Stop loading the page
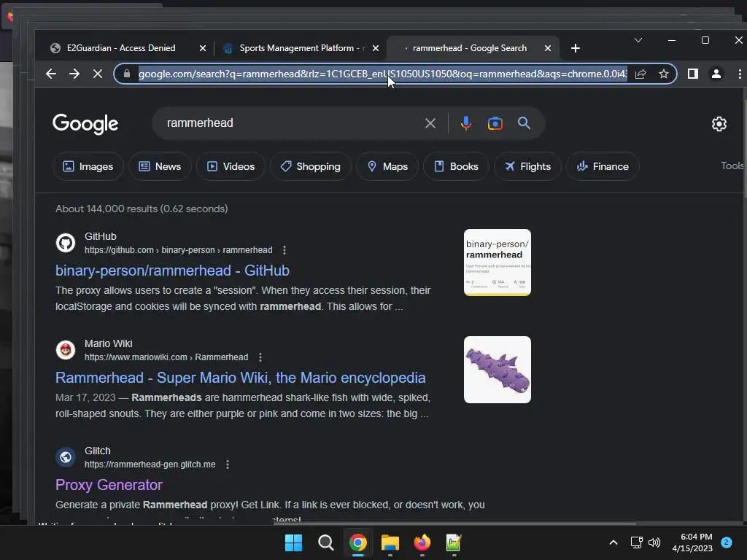 98,74
